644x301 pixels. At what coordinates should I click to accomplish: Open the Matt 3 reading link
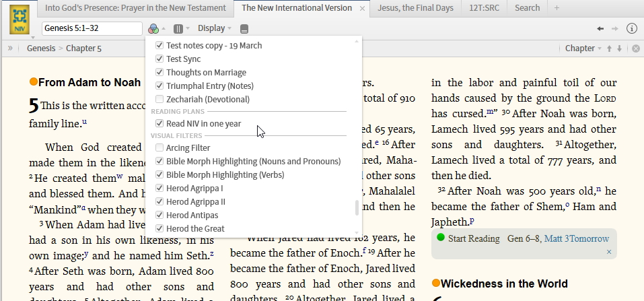[x=557, y=238]
